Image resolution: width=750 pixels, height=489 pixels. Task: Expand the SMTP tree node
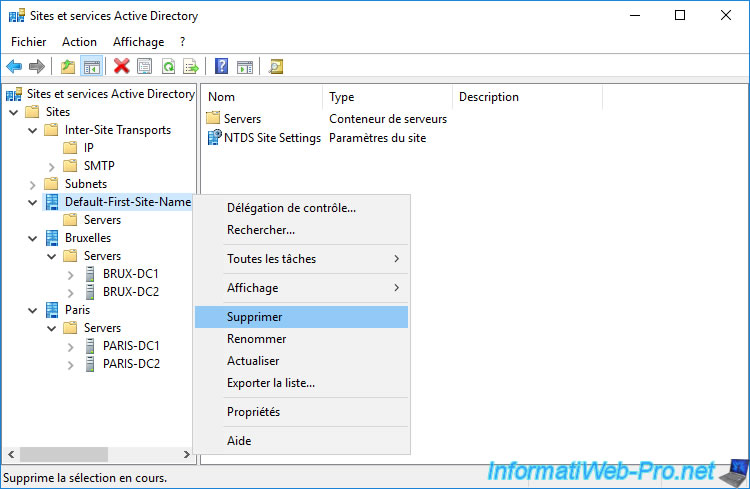tap(52, 166)
